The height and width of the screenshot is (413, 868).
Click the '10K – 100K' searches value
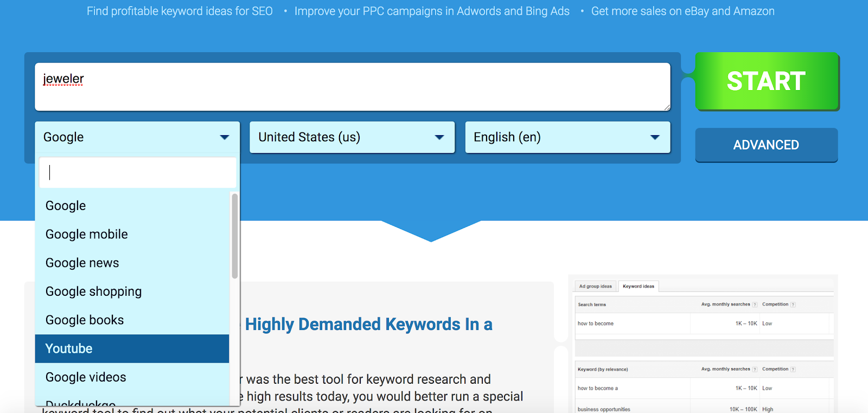743,409
